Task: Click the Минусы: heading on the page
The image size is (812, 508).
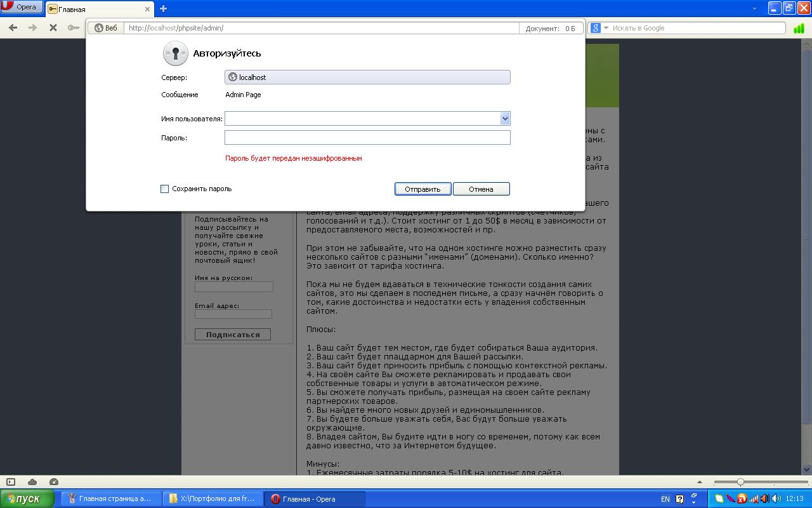Action: click(323, 464)
